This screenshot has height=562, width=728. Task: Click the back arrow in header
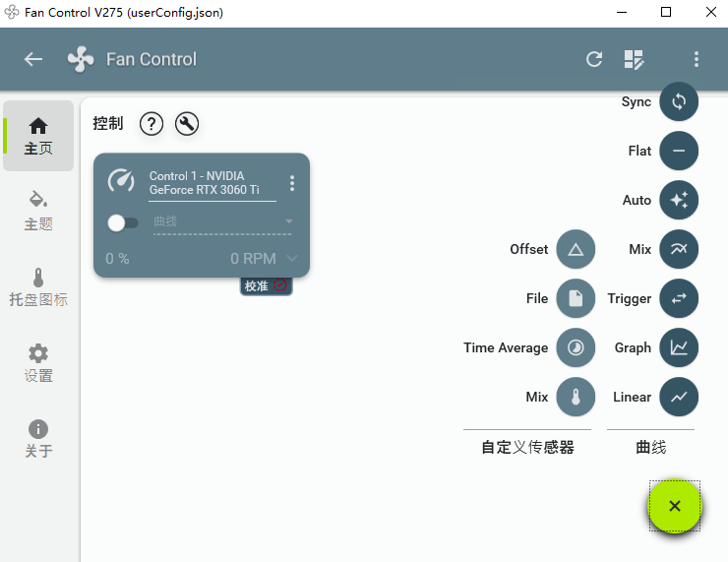[x=33, y=59]
